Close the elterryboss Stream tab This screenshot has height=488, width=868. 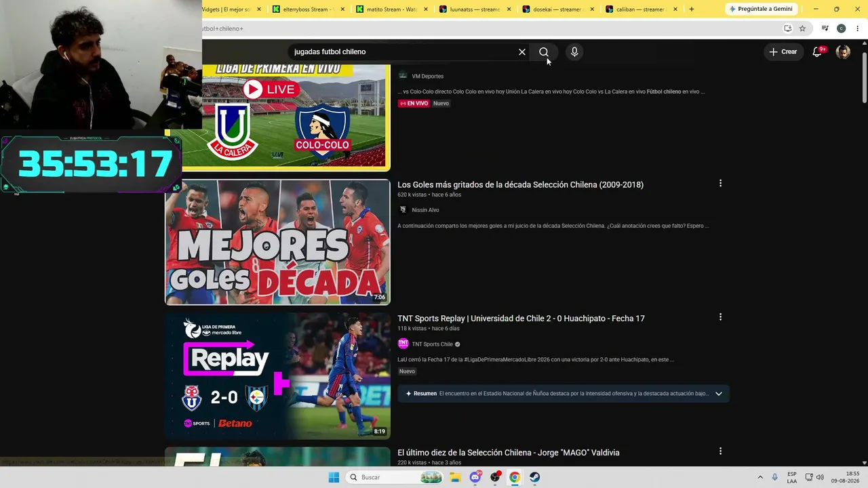(x=342, y=9)
